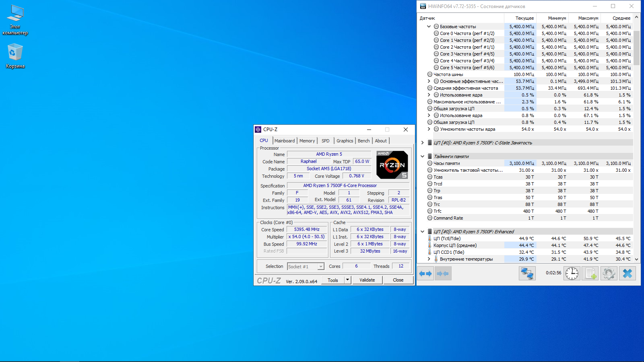The image size is (644, 362).
Task: Click the expand columns blue arrows icon
Action: coord(425,274)
